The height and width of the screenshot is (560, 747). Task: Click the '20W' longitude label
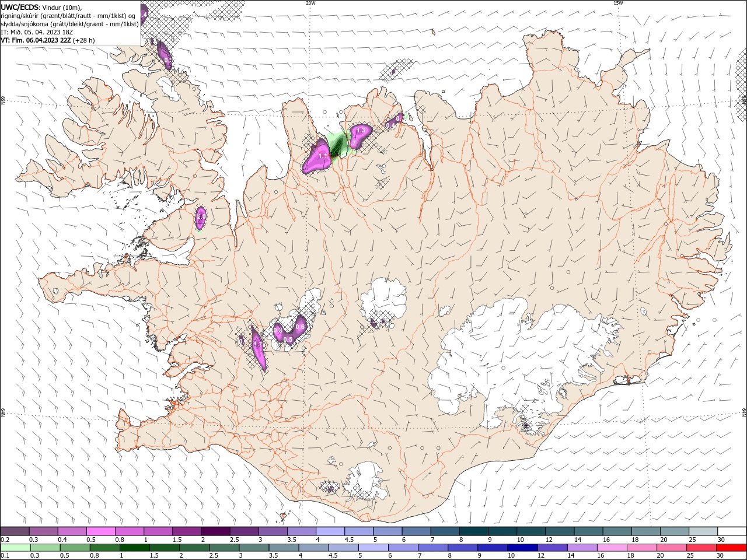coord(310,3)
